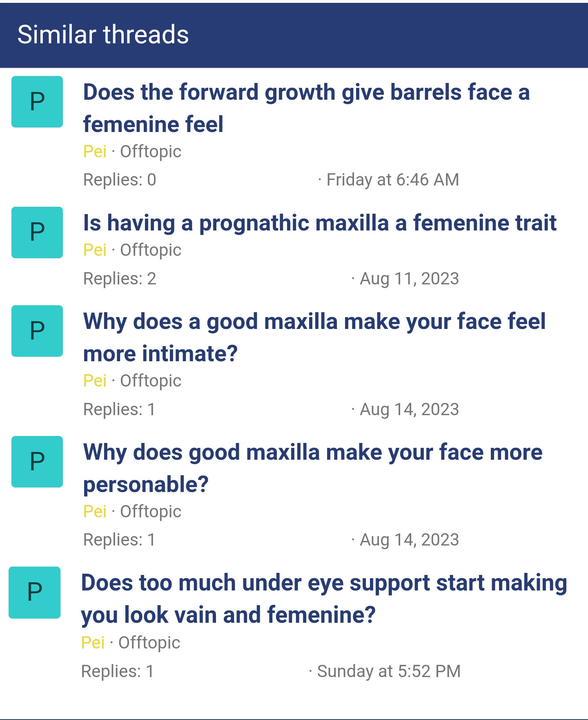This screenshot has width=588, height=720.
Task: Open Pei's profile under the prognathic maxilla thread
Action: pos(95,250)
